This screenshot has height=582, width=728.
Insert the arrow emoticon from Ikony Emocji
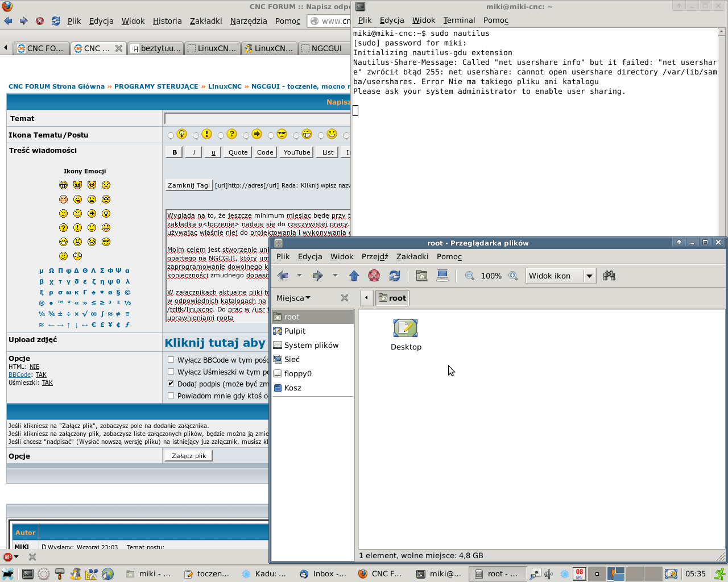[x=92, y=213]
